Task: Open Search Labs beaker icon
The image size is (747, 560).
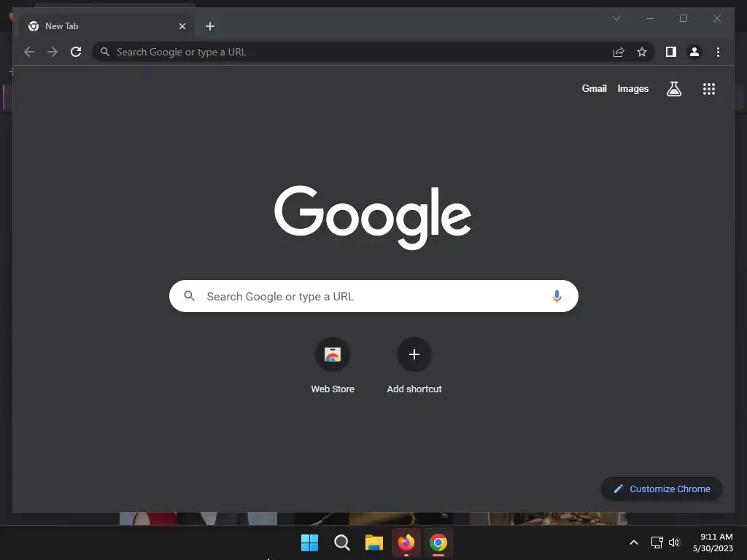Action: pyautogui.click(x=673, y=88)
